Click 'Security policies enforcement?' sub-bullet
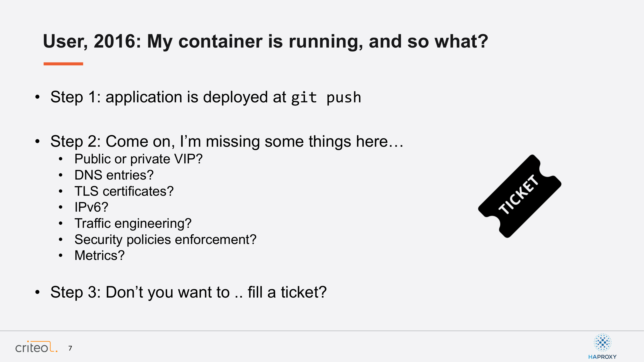Screen dimensions: 644x362 coord(165,240)
